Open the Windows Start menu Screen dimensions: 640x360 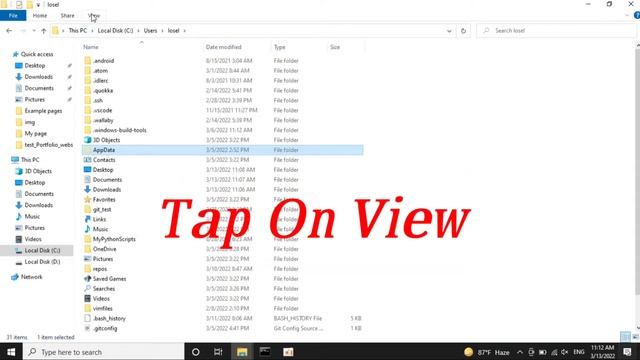click(x=11, y=352)
